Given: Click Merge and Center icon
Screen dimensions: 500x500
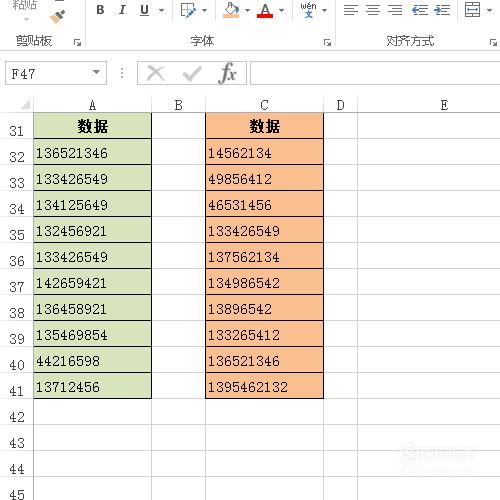Looking at the screenshot, I should 473,10.
